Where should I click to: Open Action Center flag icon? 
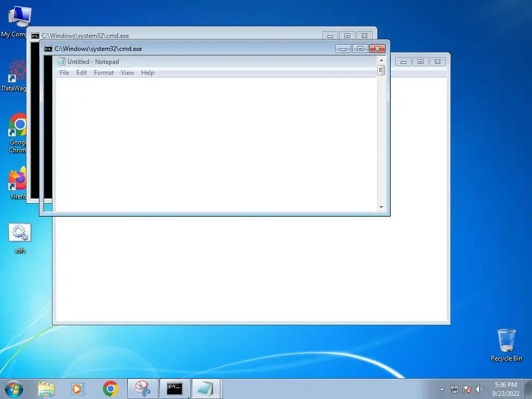click(x=467, y=389)
